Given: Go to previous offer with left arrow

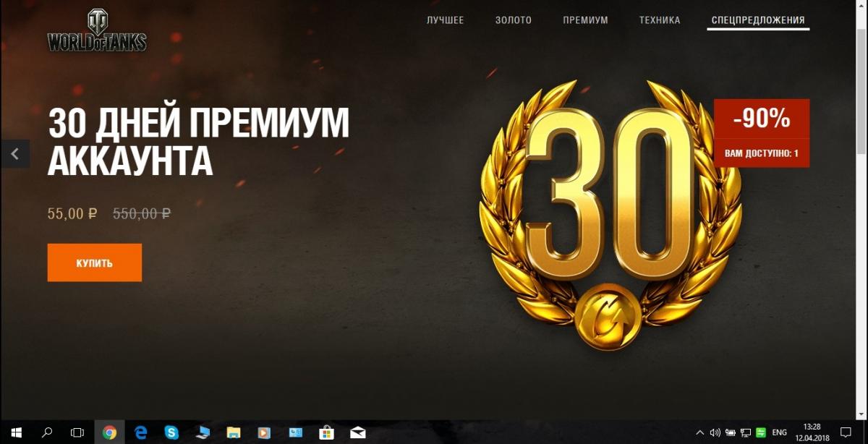Looking at the screenshot, I should pyautogui.click(x=15, y=153).
